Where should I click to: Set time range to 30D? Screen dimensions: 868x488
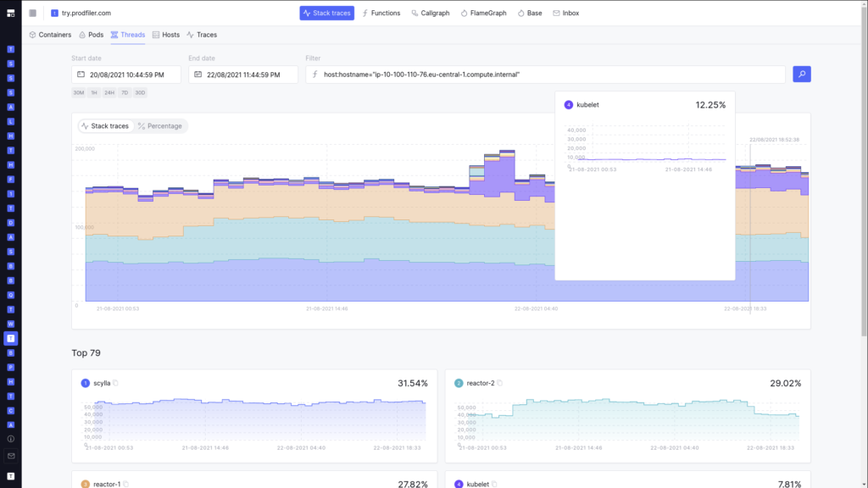pyautogui.click(x=140, y=92)
